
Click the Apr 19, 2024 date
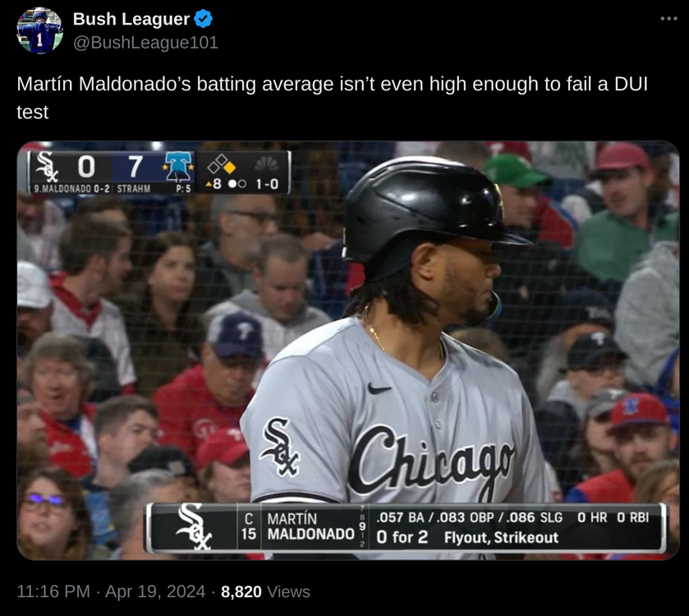pyautogui.click(x=155, y=591)
